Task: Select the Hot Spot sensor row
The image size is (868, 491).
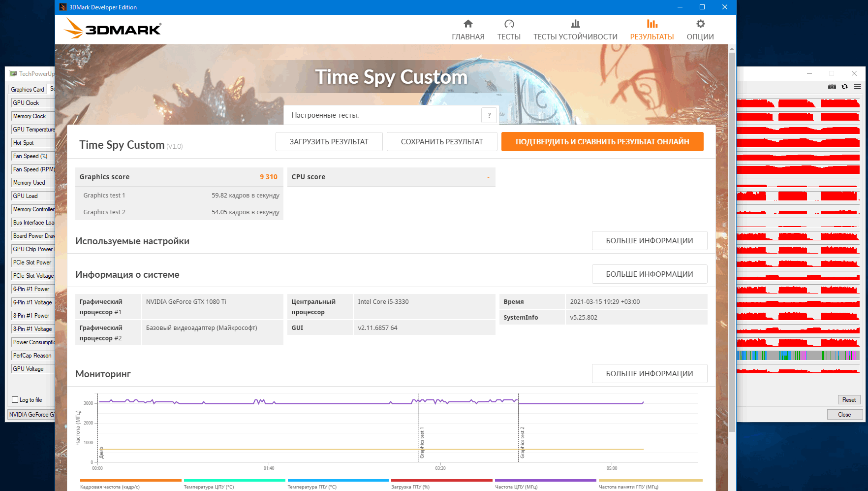Action: pos(32,143)
